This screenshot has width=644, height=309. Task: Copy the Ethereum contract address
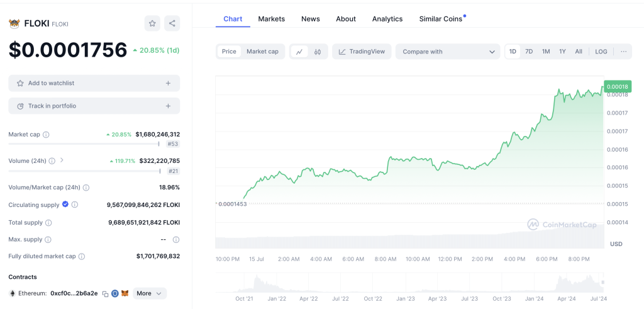click(x=106, y=294)
